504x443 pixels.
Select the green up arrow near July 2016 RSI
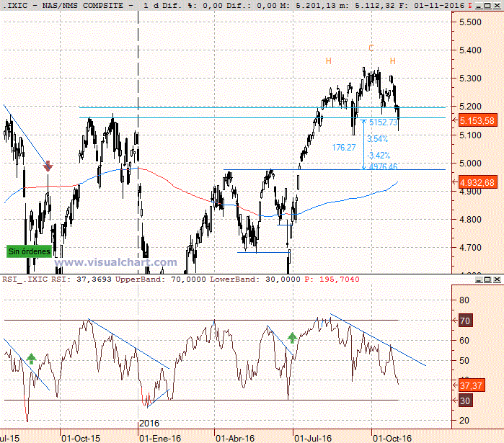click(x=292, y=338)
